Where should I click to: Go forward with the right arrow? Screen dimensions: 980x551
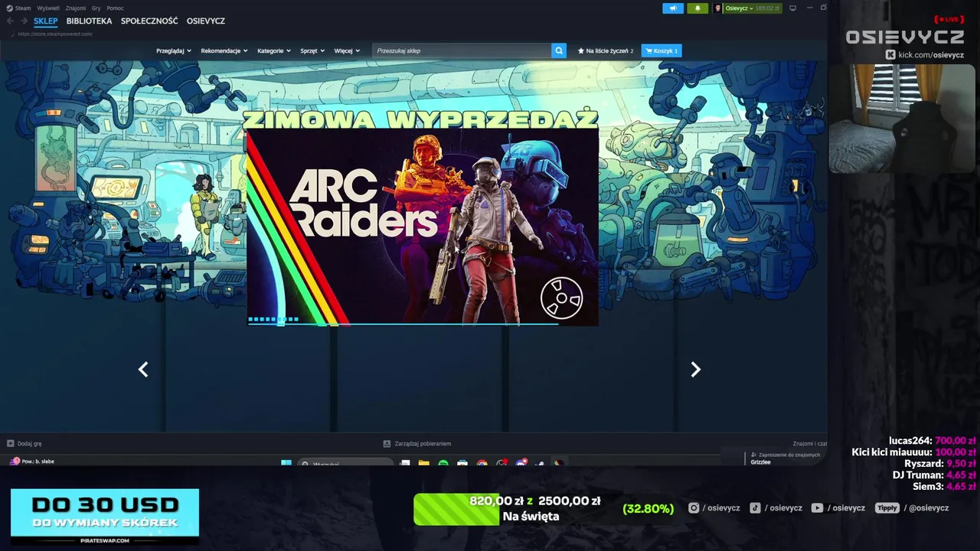(x=24, y=21)
